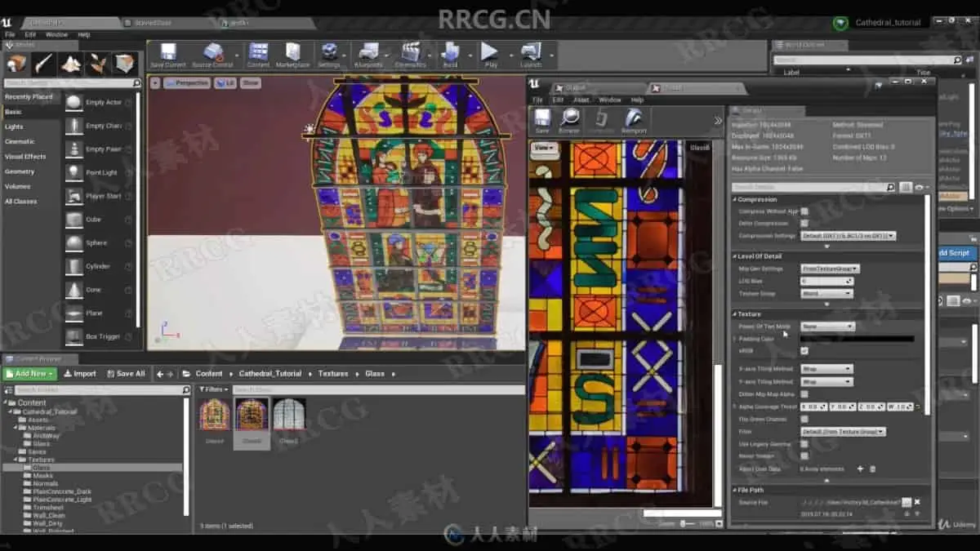Click Save All in Content Browser
This screenshot has height=551, width=980.
125,374
